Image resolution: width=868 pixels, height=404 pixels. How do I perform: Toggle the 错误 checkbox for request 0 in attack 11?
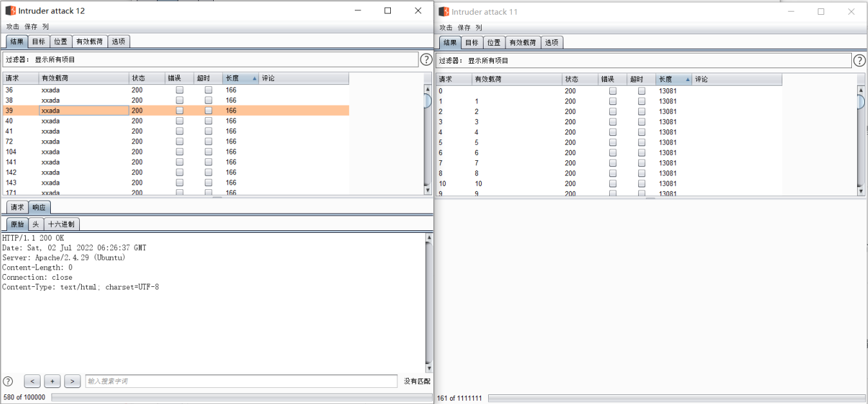(613, 91)
